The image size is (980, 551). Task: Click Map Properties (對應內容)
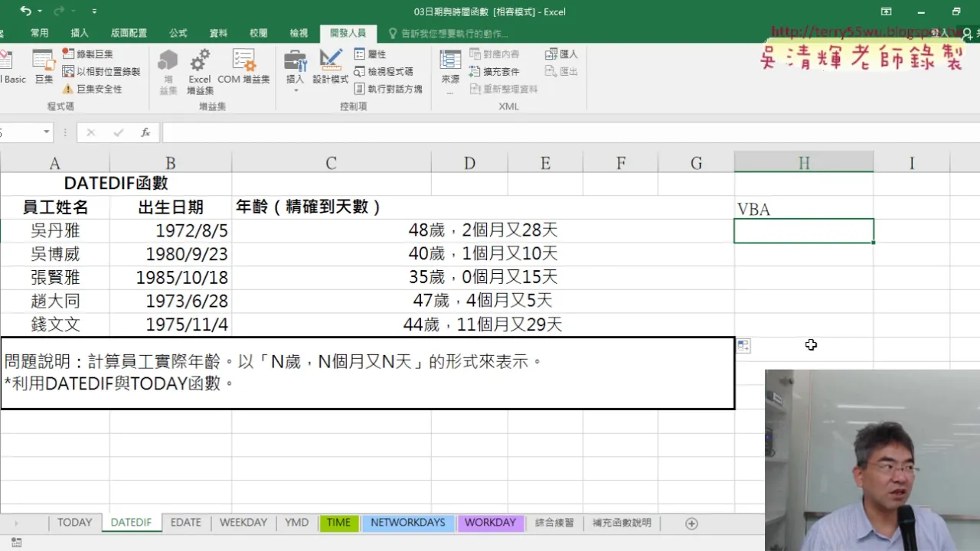[495, 54]
